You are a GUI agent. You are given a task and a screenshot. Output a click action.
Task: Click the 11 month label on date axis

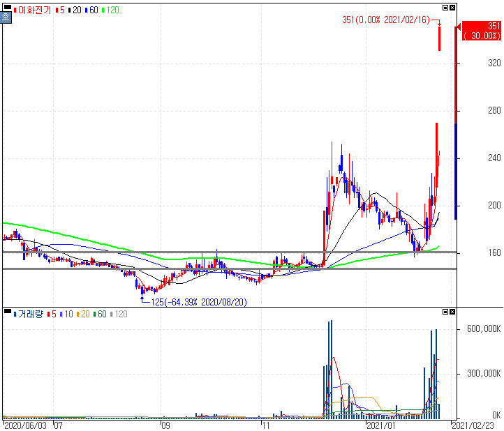(x=265, y=426)
